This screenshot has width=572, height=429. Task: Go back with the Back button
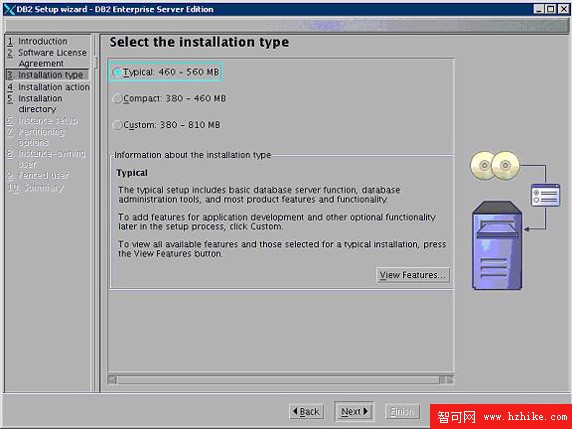(x=306, y=411)
